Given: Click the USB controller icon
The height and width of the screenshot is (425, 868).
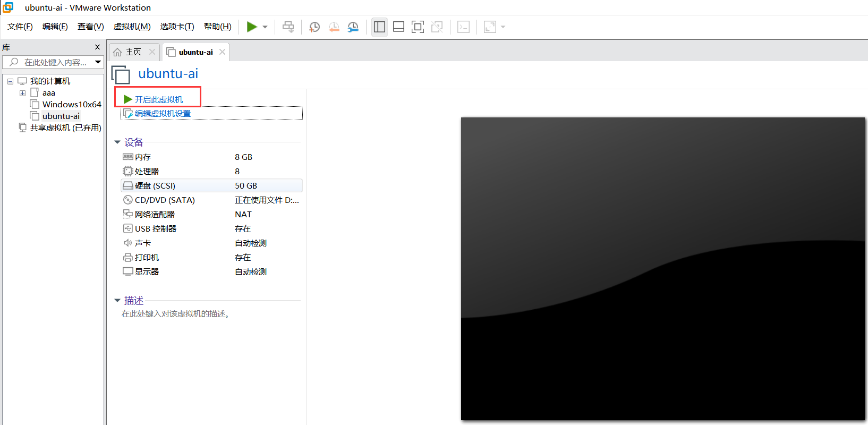Looking at the screenshot, I should pos(127,229).
